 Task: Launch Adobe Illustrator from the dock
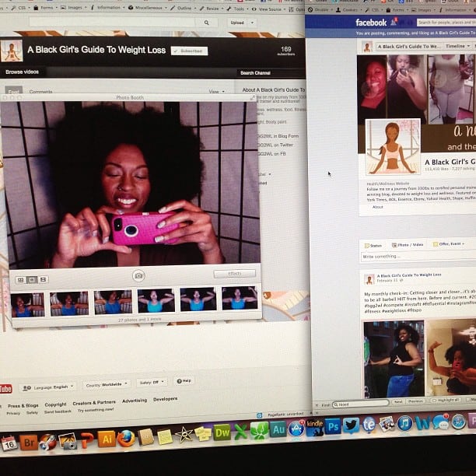coord(107,439)
